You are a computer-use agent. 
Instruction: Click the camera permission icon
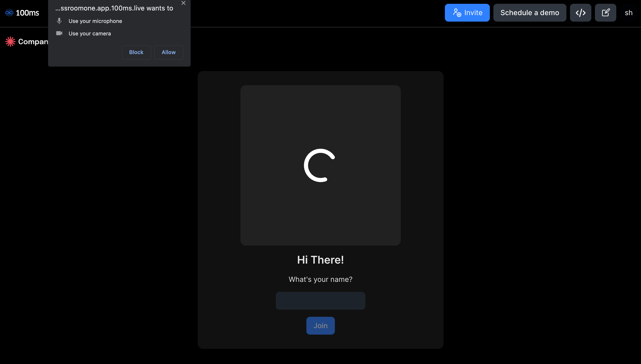pos(59,33)
